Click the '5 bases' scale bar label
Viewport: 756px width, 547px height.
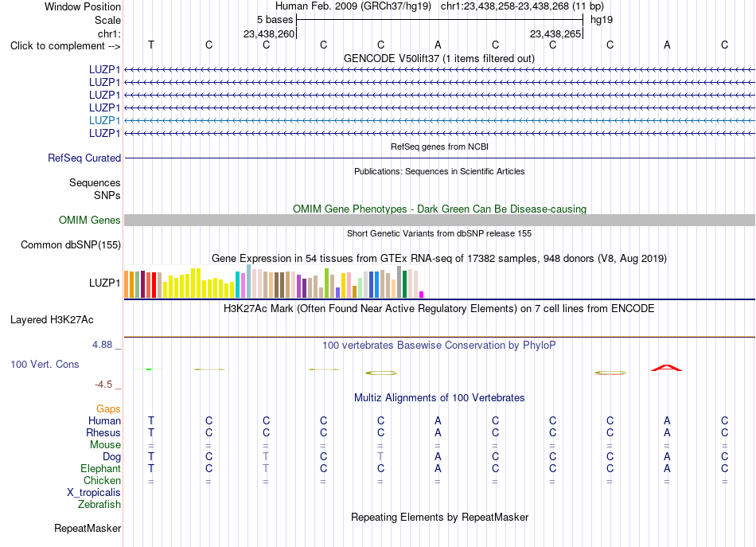tap(275, 20)
